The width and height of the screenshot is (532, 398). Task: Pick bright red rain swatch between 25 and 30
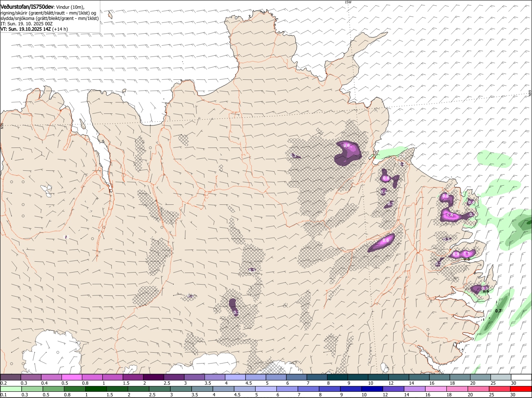(x=499, y=389)
